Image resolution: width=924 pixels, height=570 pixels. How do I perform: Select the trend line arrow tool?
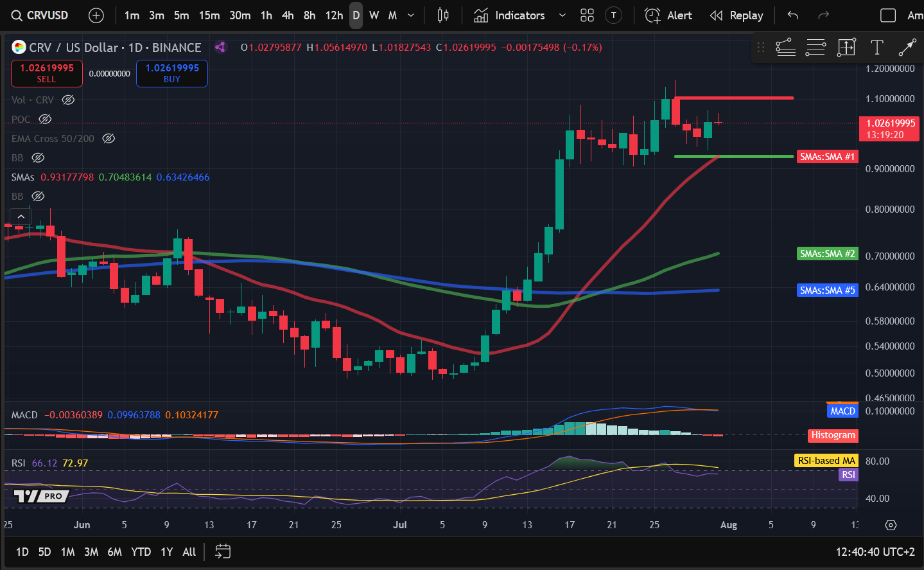(x=907, y=47)
